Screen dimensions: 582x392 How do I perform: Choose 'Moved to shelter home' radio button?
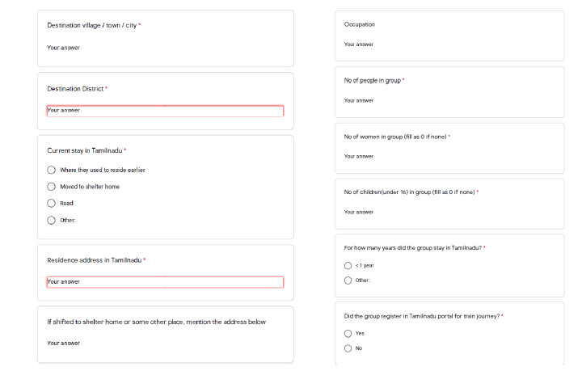52,187
